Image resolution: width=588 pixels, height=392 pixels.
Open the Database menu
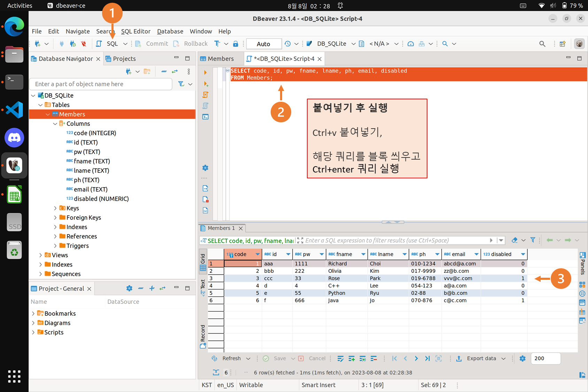170,31
